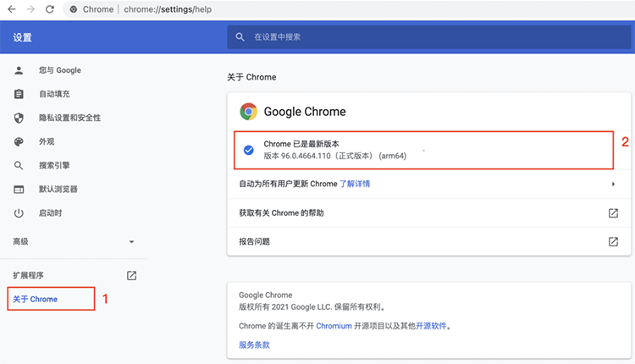Focus the 在设置中搜索 search field
The width and height of the screenshot is (635, 364).
(x=429, y=37)
